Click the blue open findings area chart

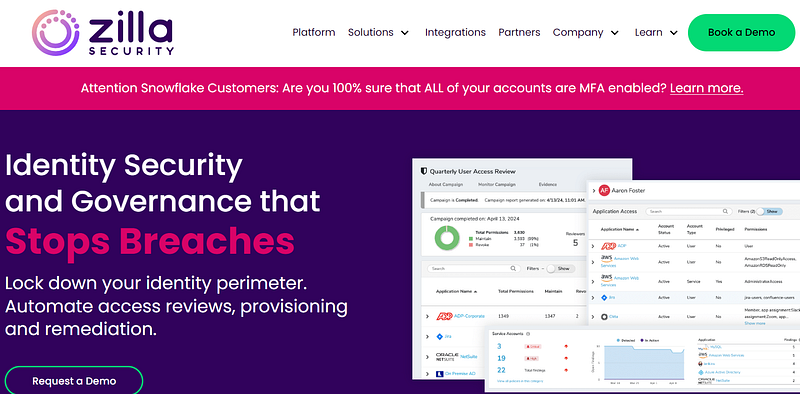pyautogui.click(x=644, y=363)
